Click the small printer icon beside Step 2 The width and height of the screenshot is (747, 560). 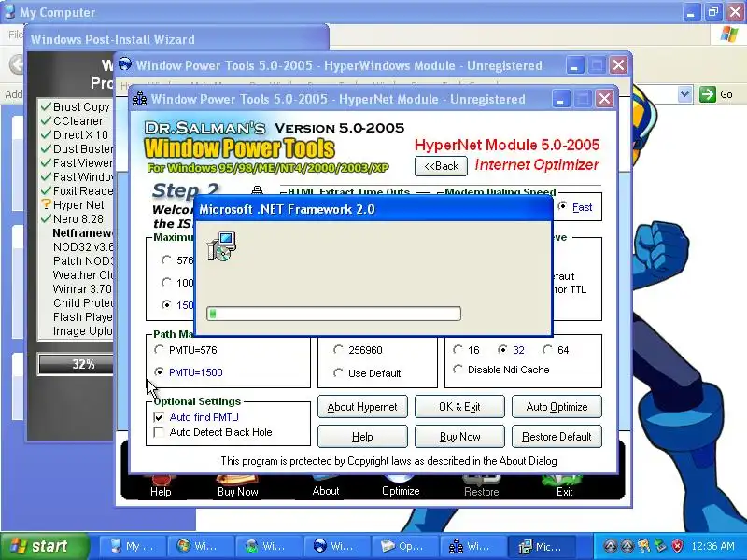(x=258, y=190)
